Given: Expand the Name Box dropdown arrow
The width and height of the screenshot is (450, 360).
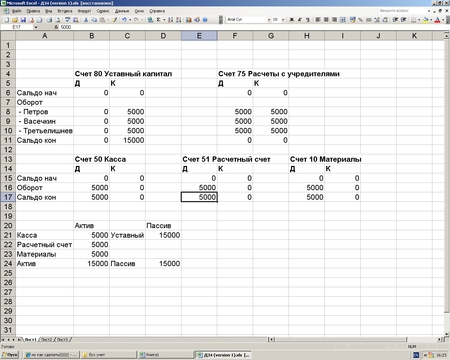Looking at the screenshot, I should click(x=35, y=27).
